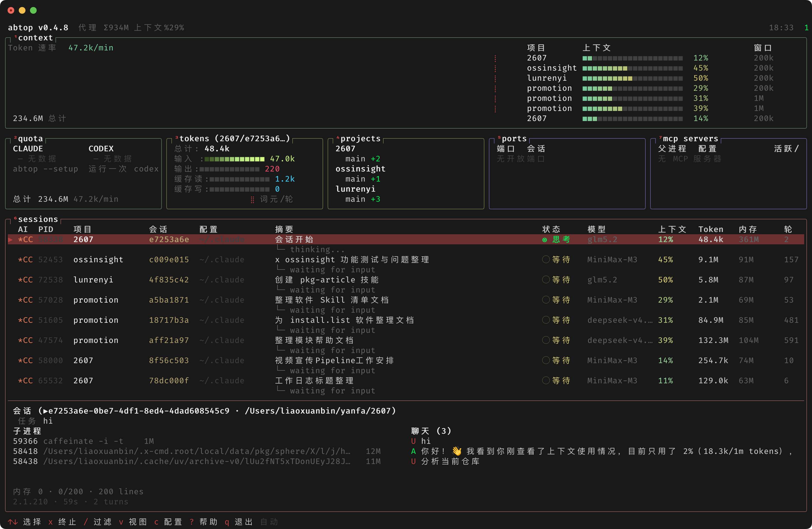
Task: Select the mcp servers panel title
Action: pos(690,138)
